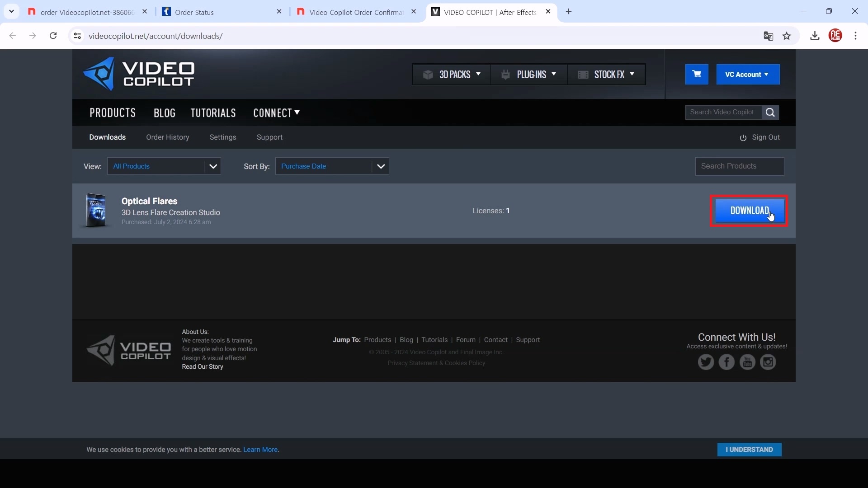Bookmark this page with star icon
Screen dimensions: 868x488
(x=787, y=36)
